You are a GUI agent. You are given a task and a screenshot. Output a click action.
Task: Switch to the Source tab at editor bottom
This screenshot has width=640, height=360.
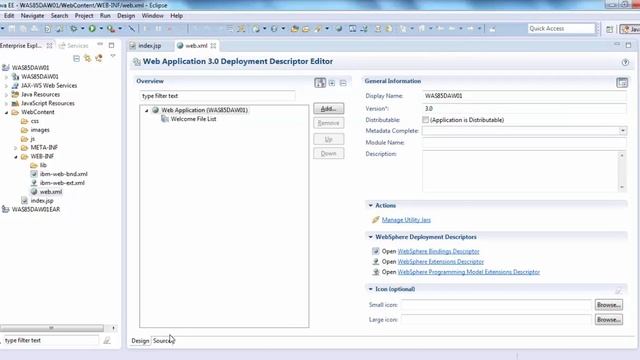pos(162,340)
